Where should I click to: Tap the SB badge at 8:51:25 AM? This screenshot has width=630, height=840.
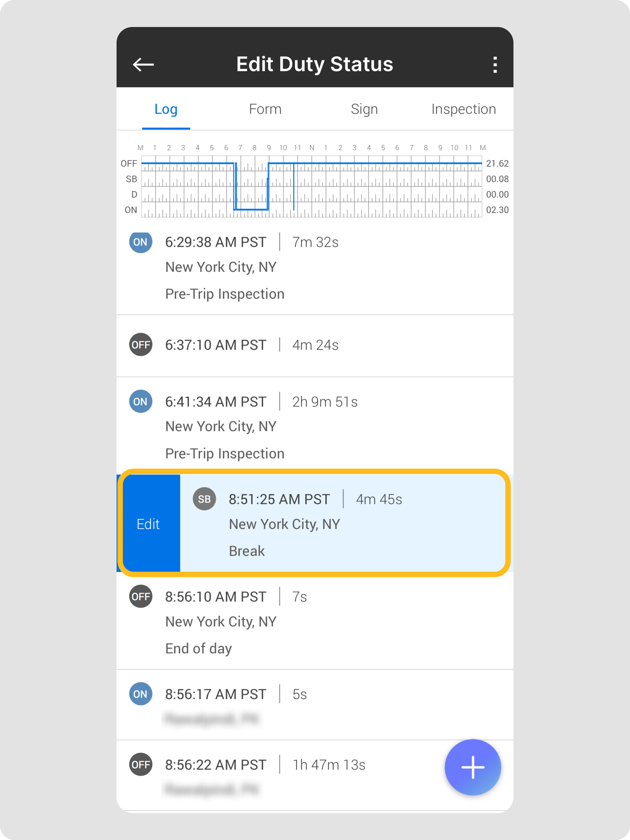tap(204, 499)
